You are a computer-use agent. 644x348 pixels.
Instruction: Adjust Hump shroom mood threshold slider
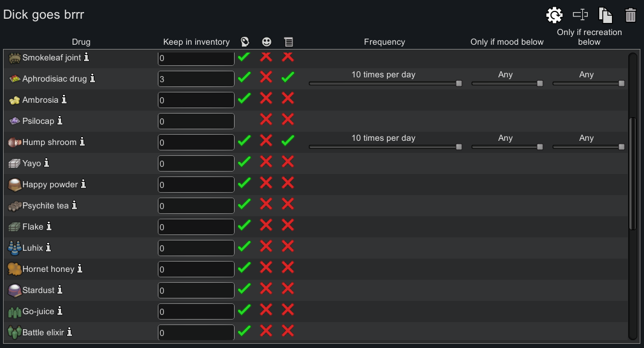(507, 147)
